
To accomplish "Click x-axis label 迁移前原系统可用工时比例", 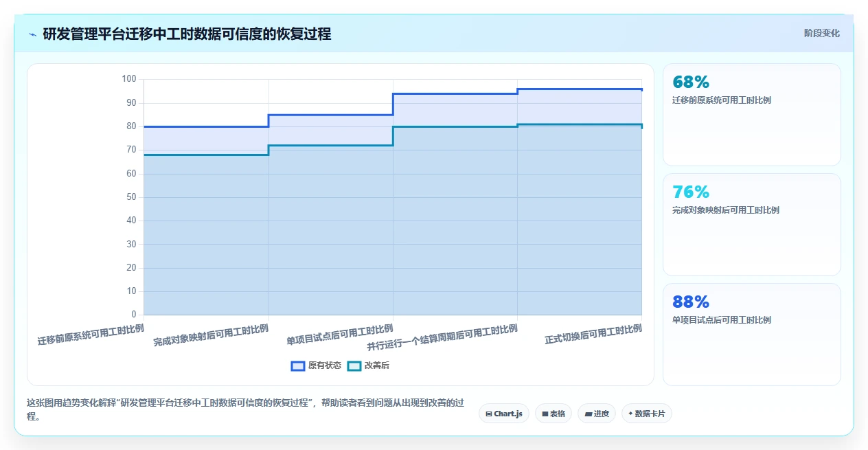I will pos(91,335).
